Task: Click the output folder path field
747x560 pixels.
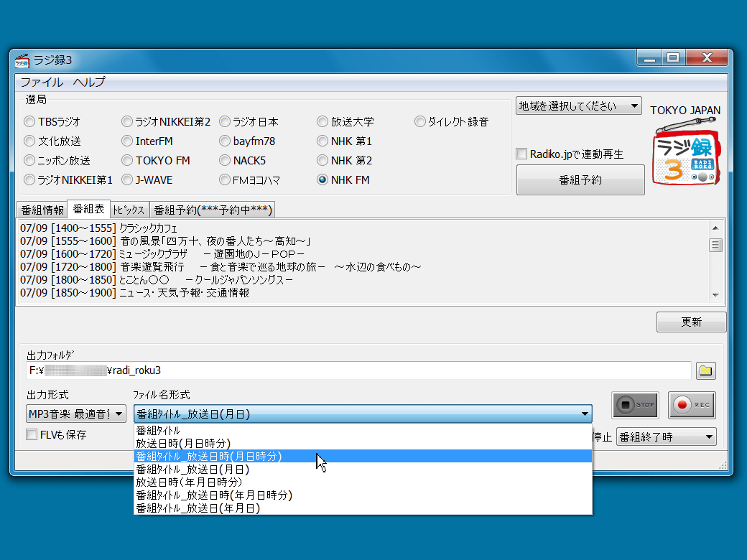Action: [x=358, y=370]
